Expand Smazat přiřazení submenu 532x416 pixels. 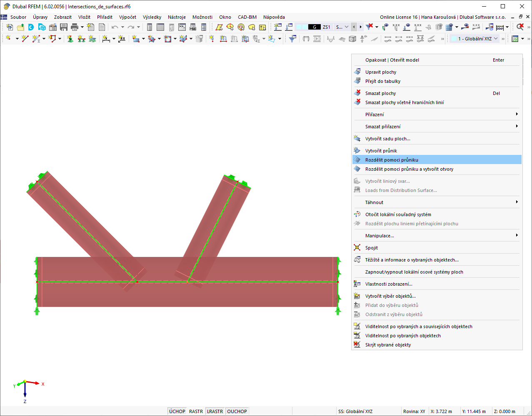pos(437,127)
